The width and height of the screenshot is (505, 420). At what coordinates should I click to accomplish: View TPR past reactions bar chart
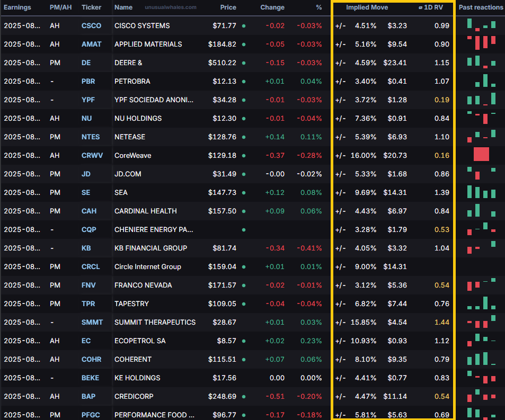coord(481,303)
